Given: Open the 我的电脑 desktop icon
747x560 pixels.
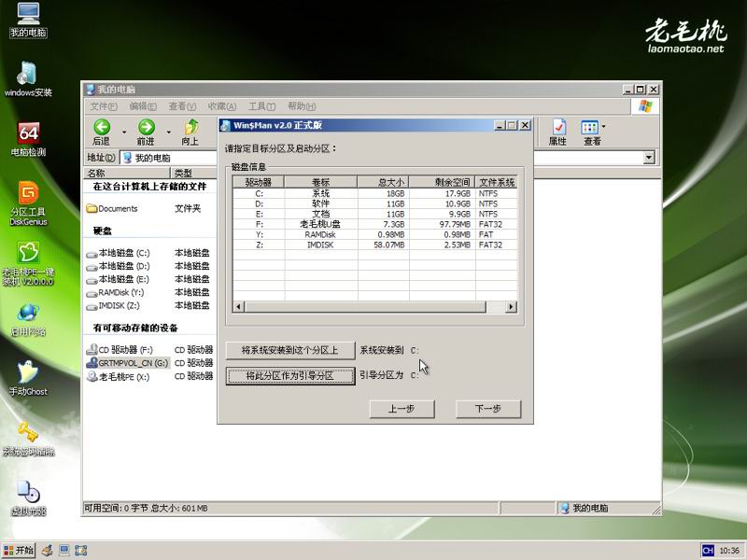Looking at the screenshot, I should (x=28, y=20).
